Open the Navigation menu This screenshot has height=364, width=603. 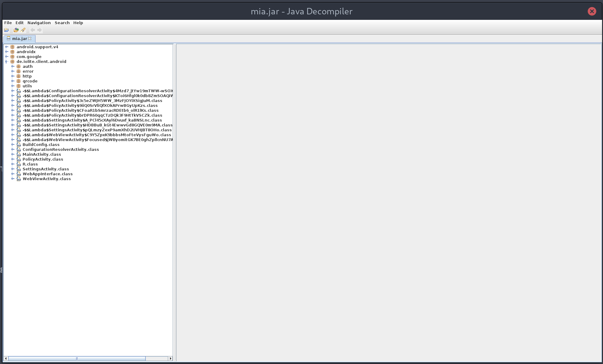pyautogui.click(x=39, y=22)
